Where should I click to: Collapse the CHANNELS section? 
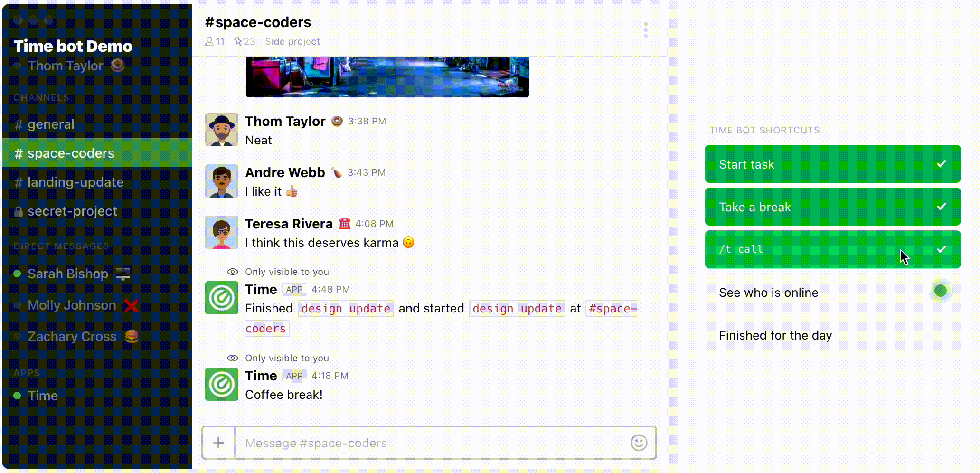[x=42, y=97]
